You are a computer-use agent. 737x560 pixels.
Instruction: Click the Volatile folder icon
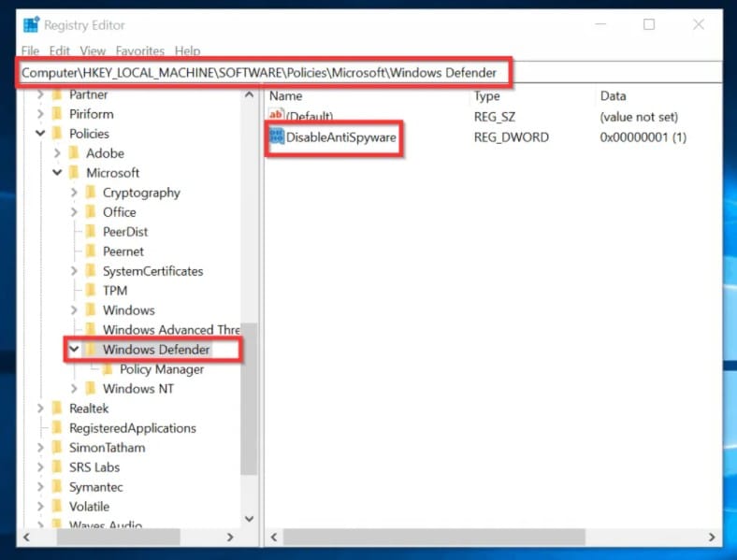point(57,507)
